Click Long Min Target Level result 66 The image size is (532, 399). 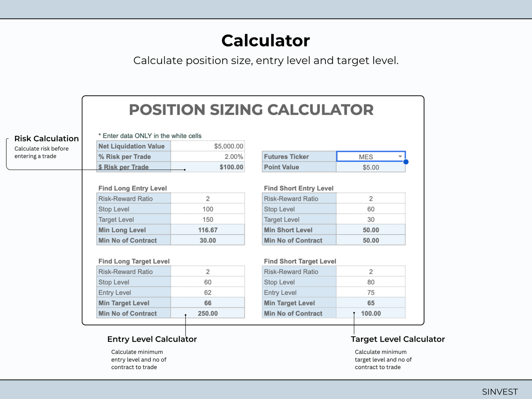click(208, 303)
